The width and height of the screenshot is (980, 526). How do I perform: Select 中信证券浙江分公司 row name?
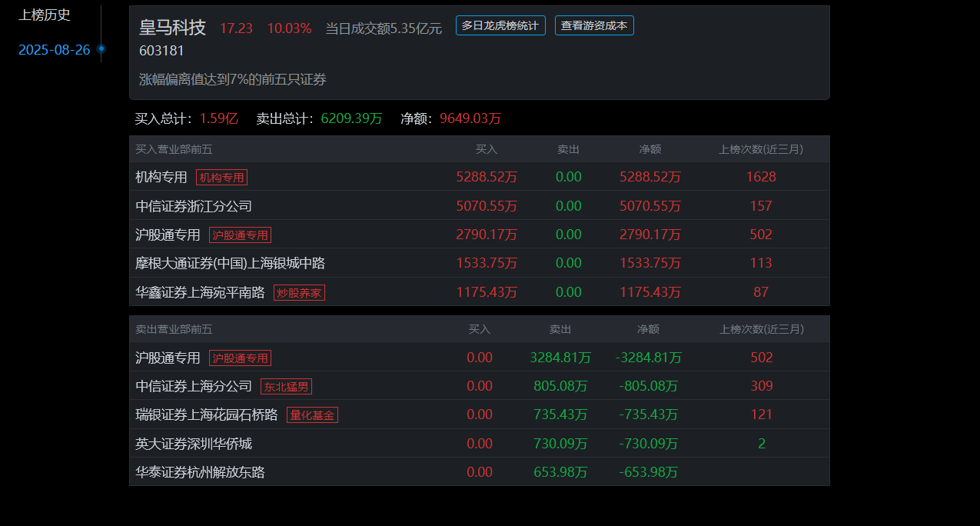tap(194, 206)
